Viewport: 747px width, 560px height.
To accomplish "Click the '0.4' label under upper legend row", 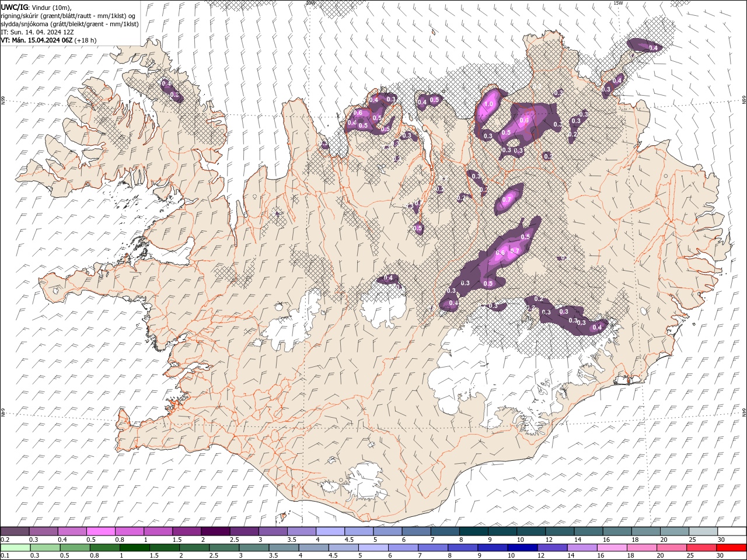I will [x=62, y=540].
